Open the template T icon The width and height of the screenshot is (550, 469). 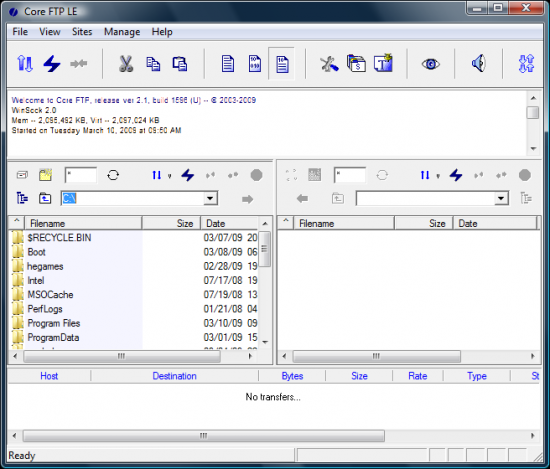click(x=383, y=63)
